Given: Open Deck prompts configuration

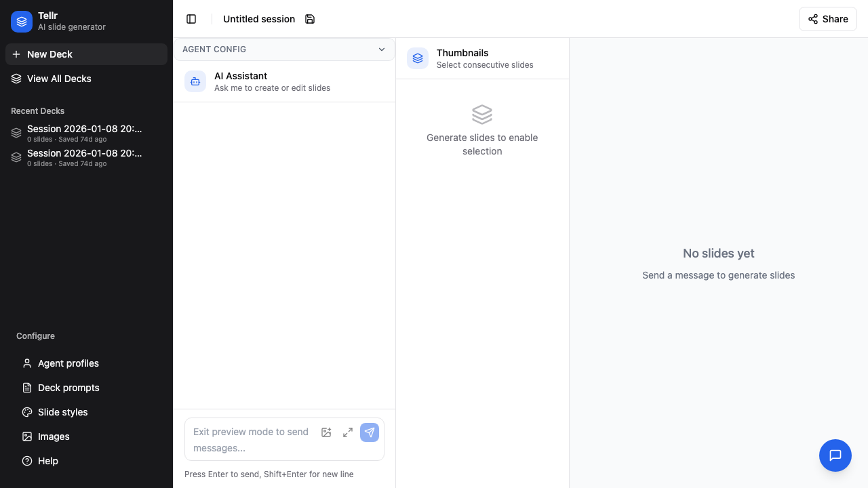Looking at the screenshot, I should click(68, 388).
